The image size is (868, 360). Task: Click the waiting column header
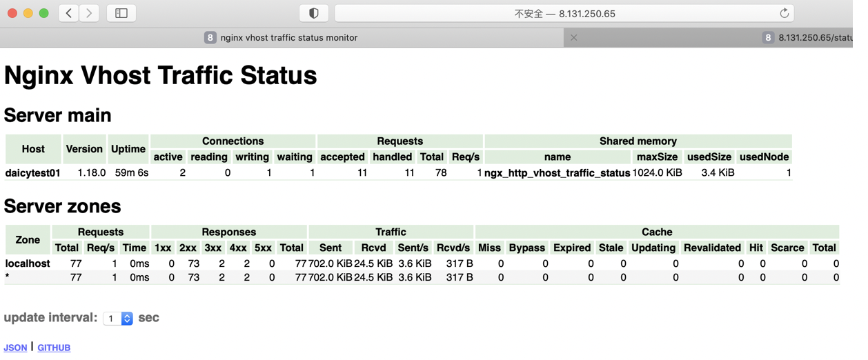pos(295,157)
